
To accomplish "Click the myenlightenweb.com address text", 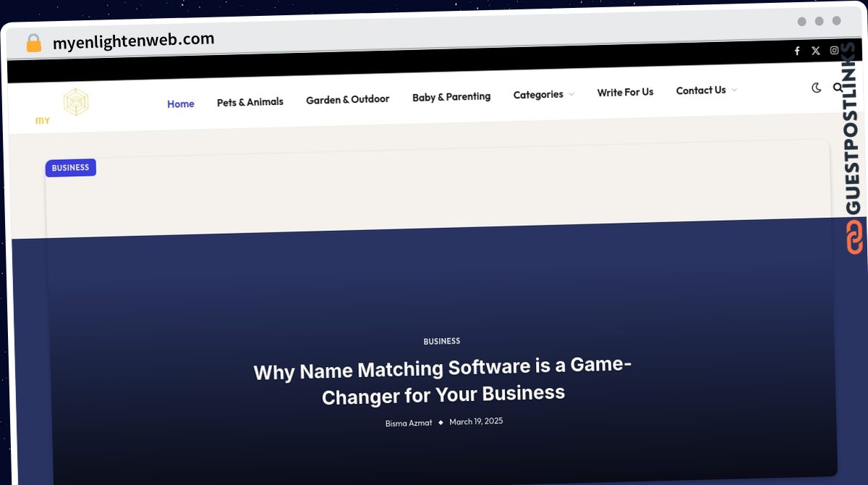I will [x=134, y=41].
